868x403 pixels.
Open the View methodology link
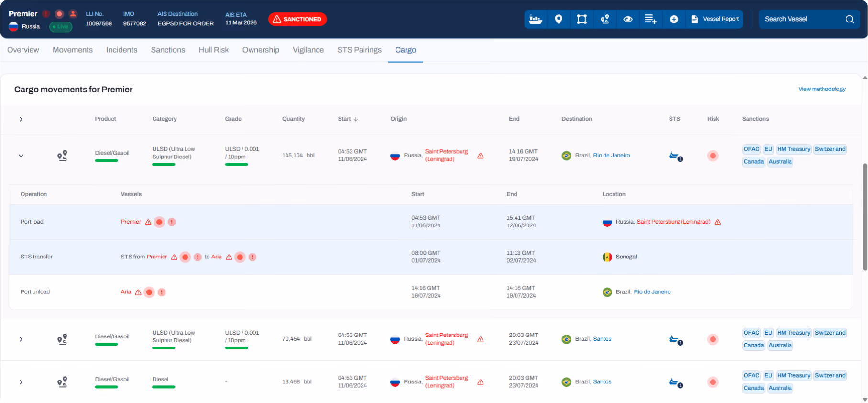click(822, 89)
